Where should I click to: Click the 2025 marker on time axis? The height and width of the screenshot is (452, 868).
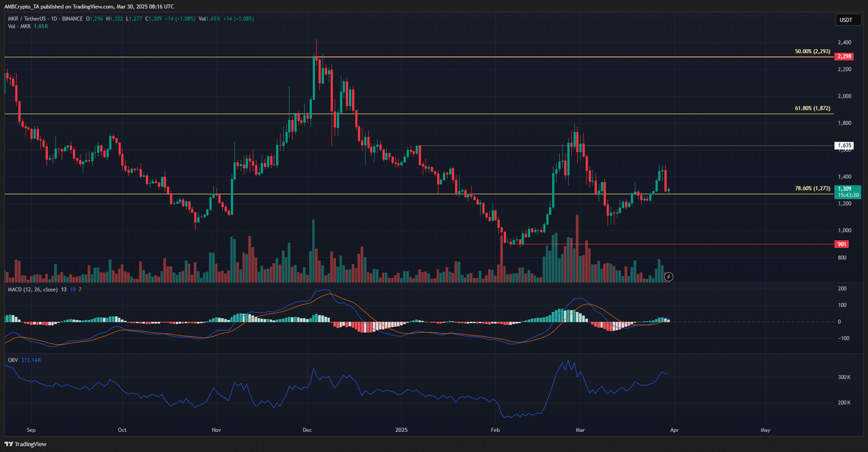pyautogui.click(x=401, y=430)
